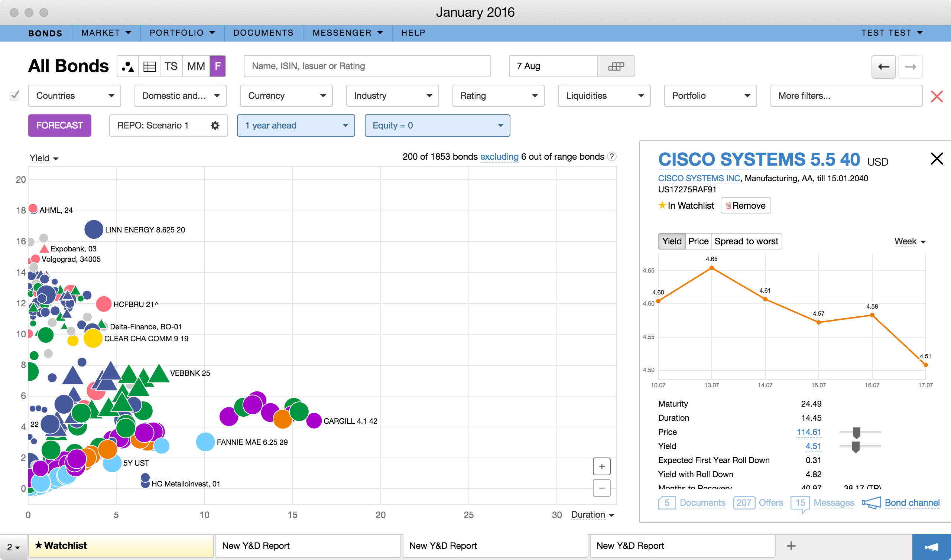951x560 pixels.
Task: Change the Yield axis selector
Action: [x=44, y=158]
